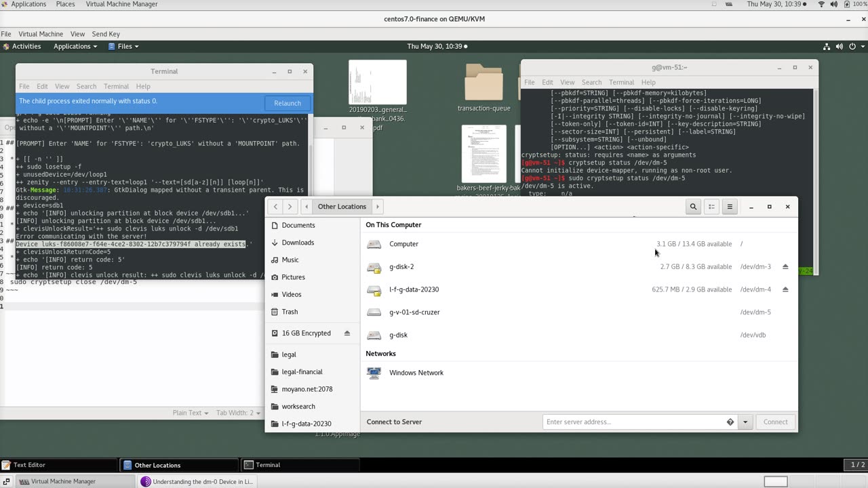
Task: Click the Relaunch button
Action: [x=288, y=103]
